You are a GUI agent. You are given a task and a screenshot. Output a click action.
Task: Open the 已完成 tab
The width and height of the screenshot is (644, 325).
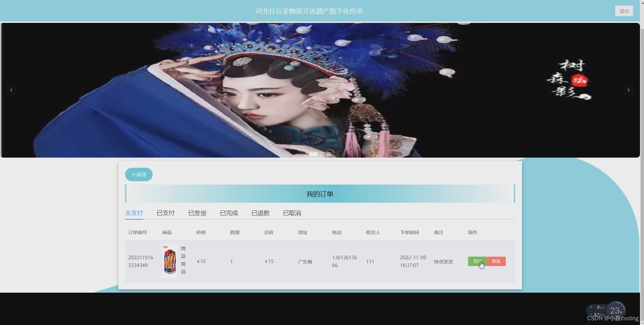click(x=229, y=213)
